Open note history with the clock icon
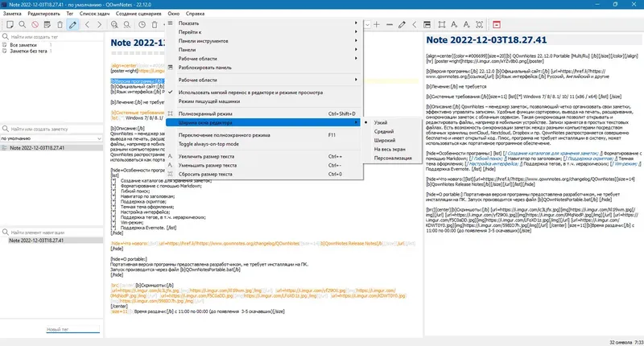This screenshot has height=346, width=644. pyautogui.click(x=142, y=25)
